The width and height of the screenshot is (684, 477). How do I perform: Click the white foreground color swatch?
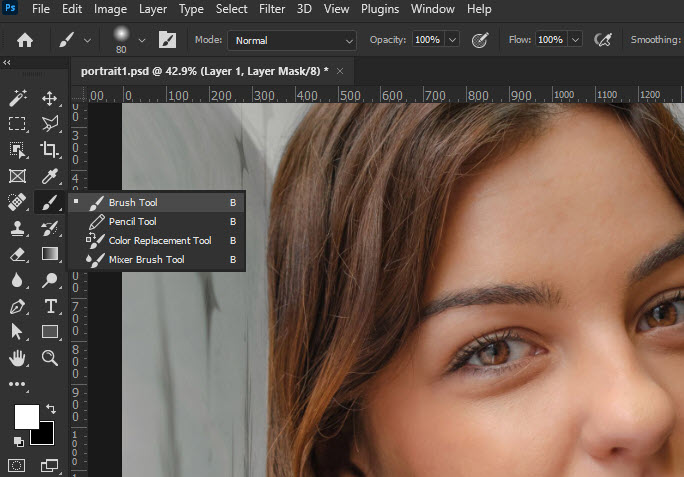pyautogui.click(x=27, y=416)
